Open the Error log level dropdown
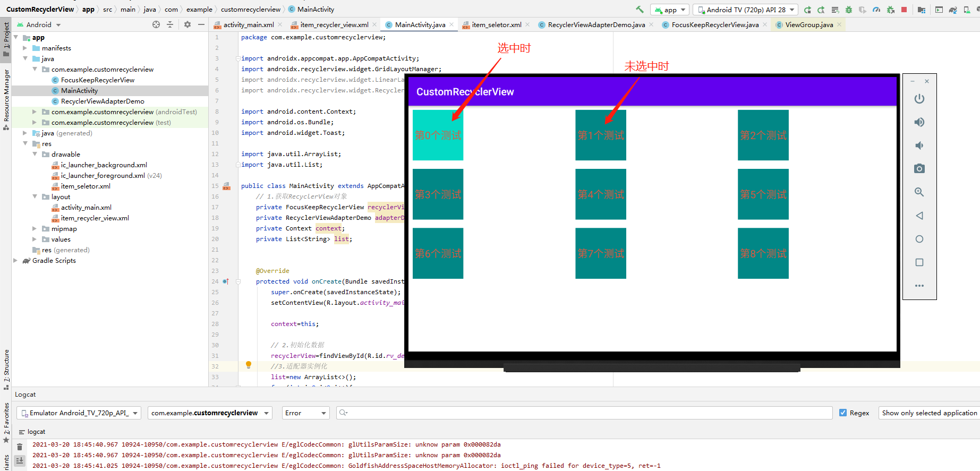 (x=306, y=413)
